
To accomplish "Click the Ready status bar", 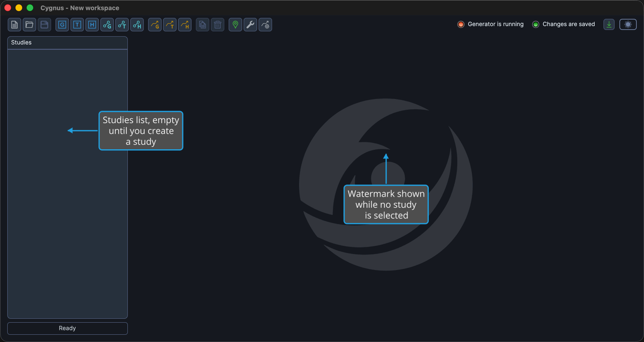I will [68, 328].
